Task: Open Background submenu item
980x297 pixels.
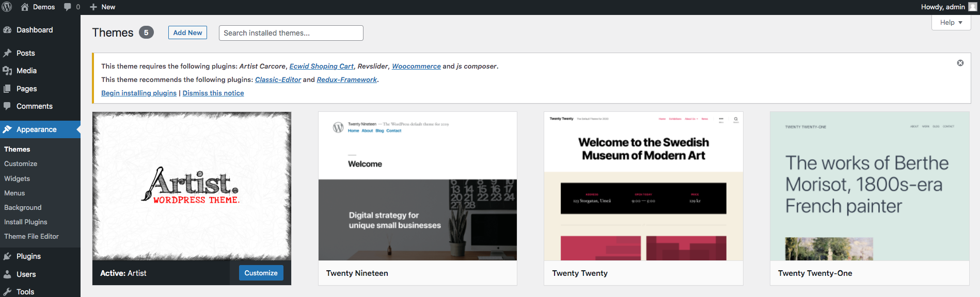Action: [x=23, y=207]
